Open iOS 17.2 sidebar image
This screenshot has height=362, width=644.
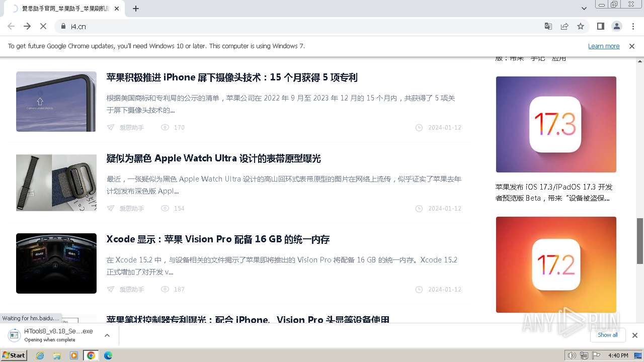click(x=556, y=264)
